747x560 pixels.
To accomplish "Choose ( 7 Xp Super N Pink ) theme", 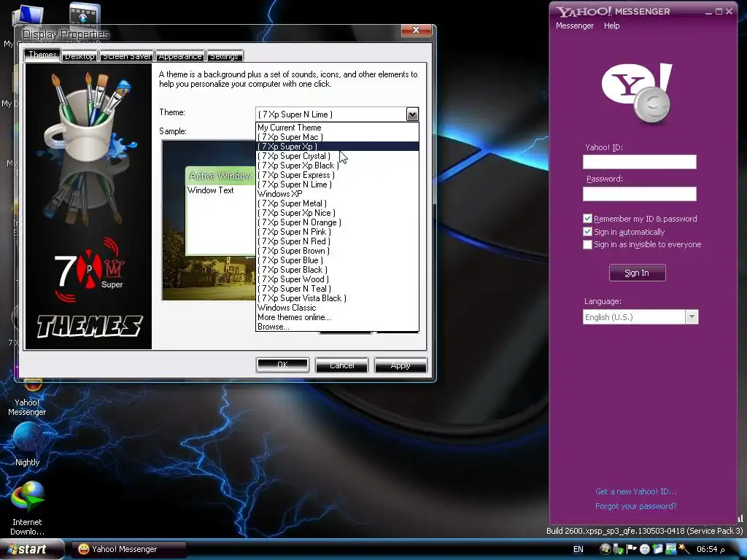I will tap(337, 232).
